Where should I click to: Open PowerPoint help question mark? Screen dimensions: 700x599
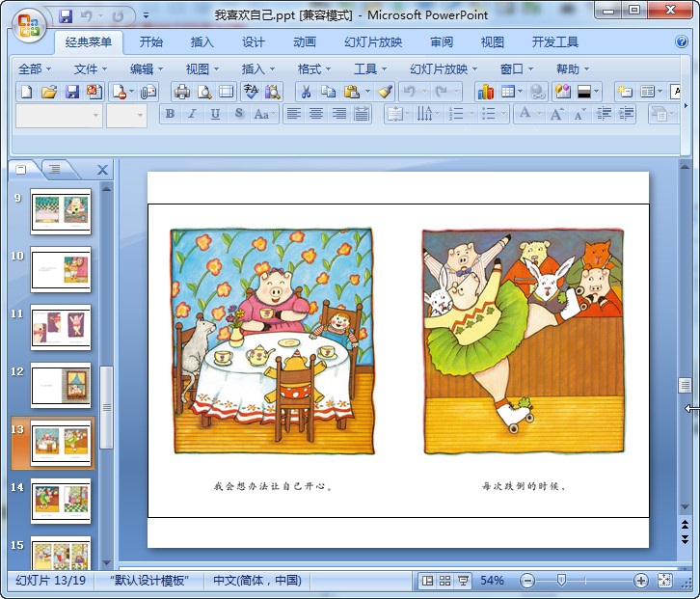pos(682,42)
